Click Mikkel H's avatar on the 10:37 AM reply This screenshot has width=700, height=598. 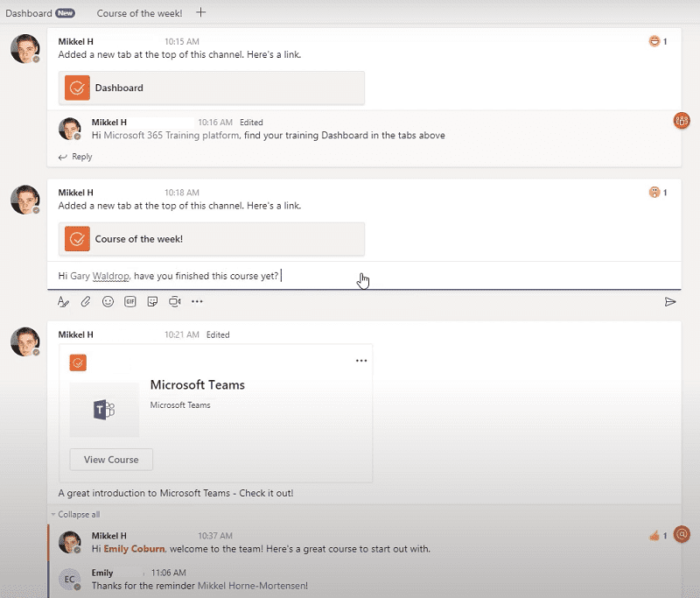tap(70, 542)
